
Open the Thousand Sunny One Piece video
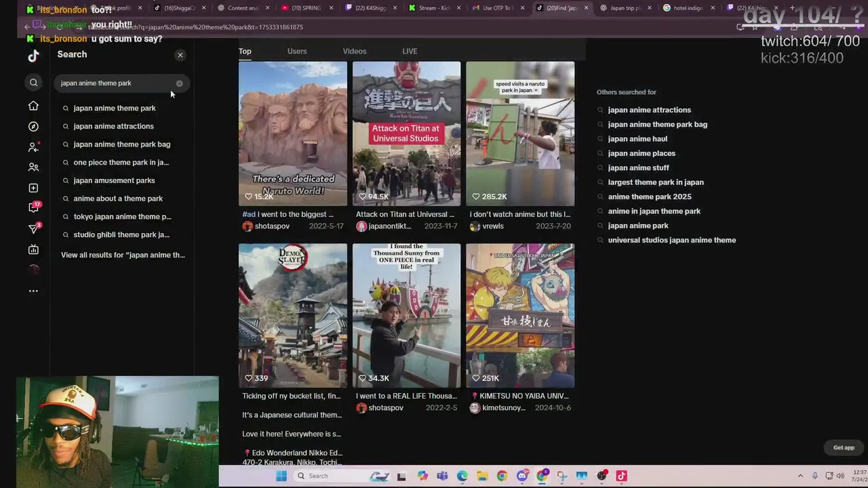[406, 315]
